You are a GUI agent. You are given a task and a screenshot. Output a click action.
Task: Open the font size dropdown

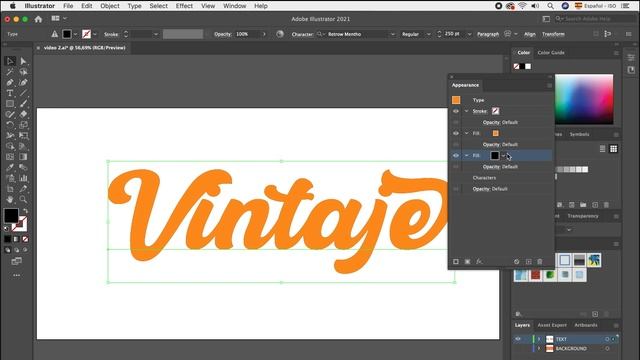click(x=469, y=34)
